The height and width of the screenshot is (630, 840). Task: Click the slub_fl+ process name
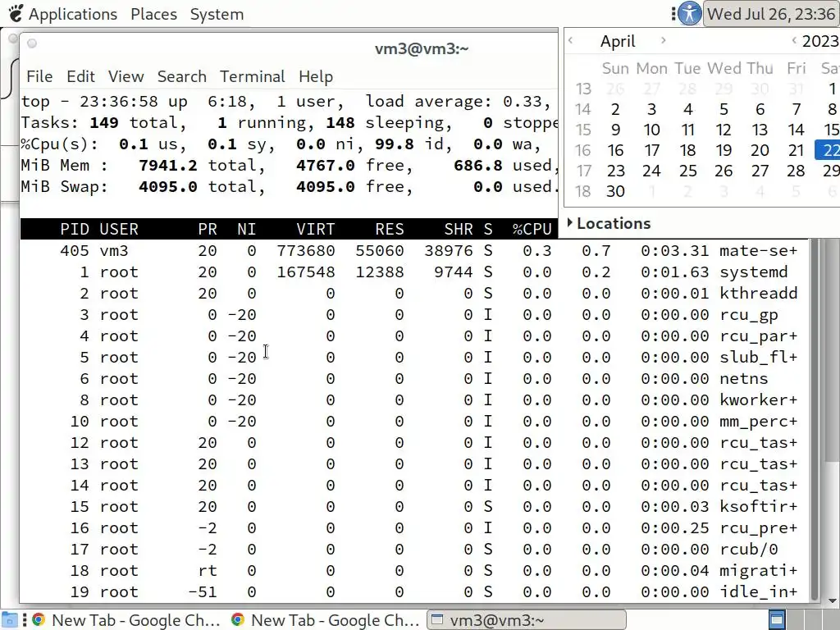[x=758, y=358]
